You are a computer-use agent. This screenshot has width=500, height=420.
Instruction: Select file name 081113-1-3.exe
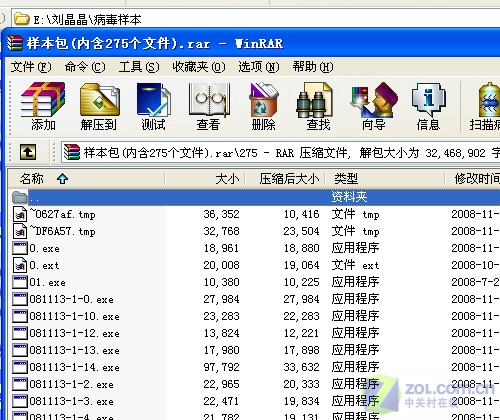71,401
